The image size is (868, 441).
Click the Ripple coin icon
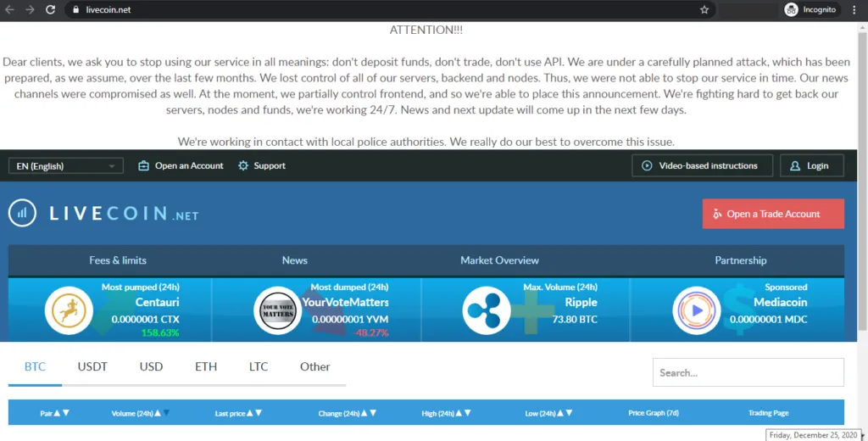(x=486, y=310)
